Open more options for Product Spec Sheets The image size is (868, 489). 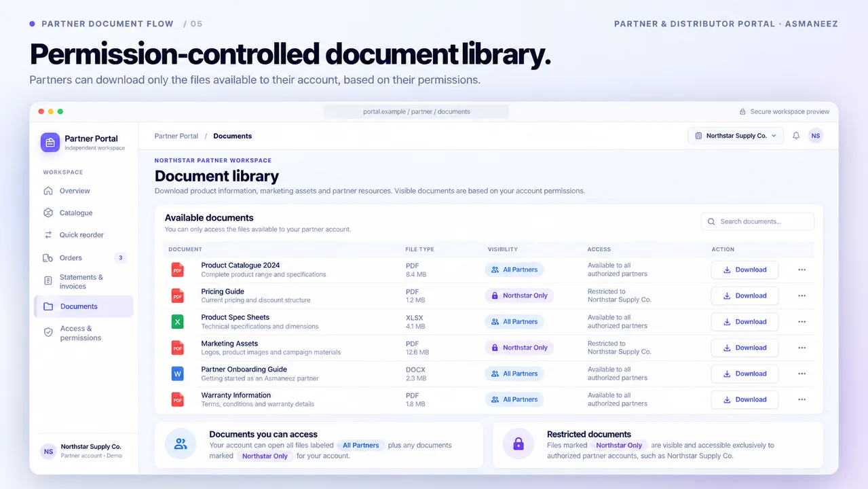(802, 322)
